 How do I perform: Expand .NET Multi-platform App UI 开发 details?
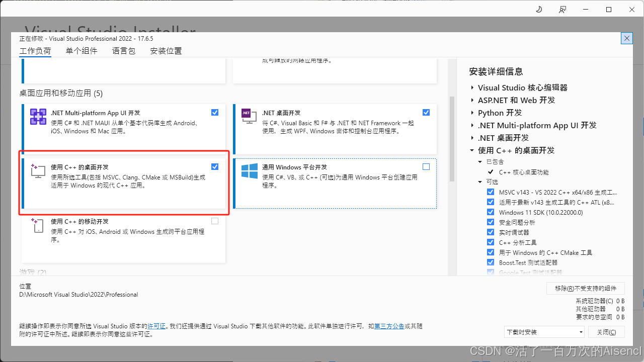(472, 125)
